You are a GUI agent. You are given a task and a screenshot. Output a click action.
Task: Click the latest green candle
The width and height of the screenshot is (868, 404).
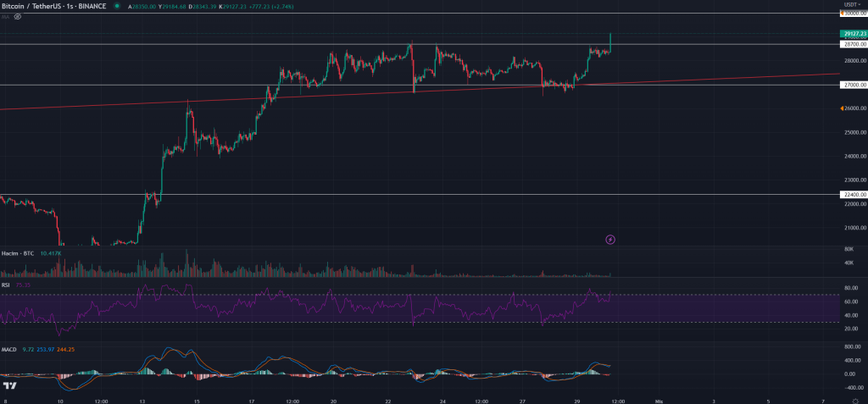click(x=611, y=42)
